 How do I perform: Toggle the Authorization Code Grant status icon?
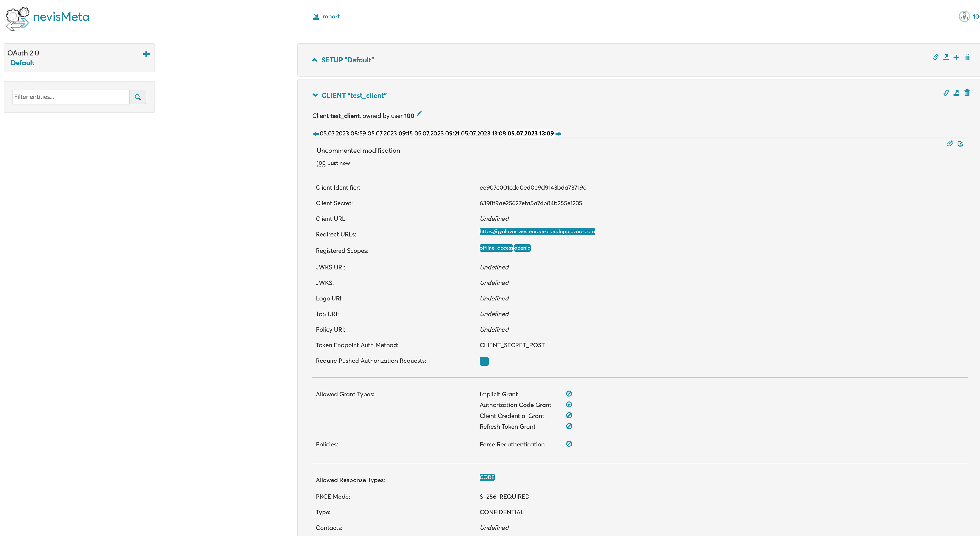click(x=569, y=405)
